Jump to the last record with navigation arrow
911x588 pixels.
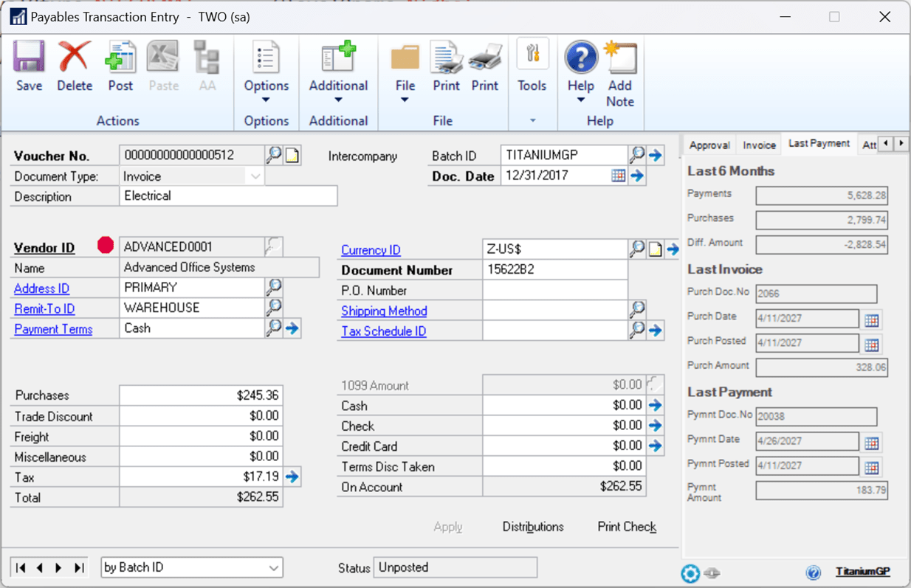tap(78, 567)
